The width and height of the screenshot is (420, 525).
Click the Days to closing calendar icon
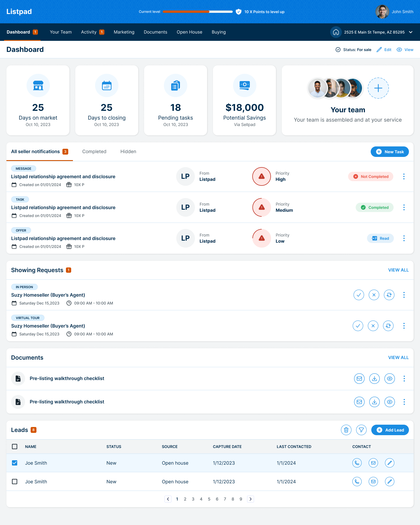(107, 85)
